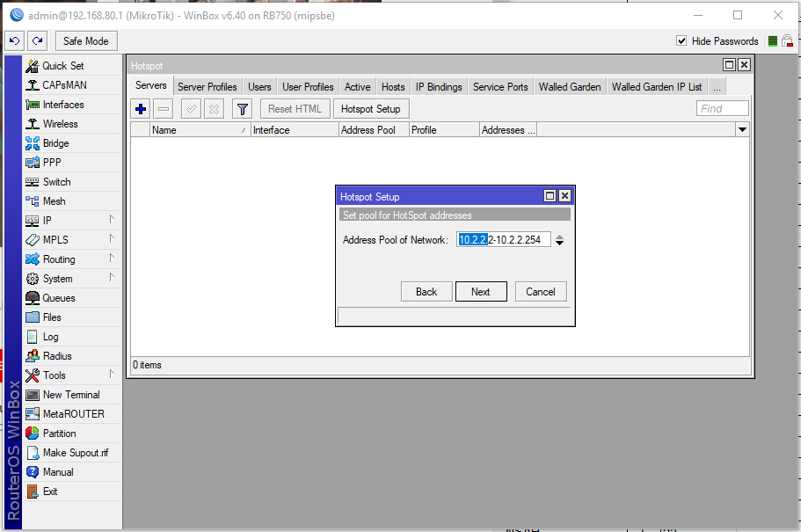Screen dimensions: 801x532
Task: Open the filter funnel button
Action: 242,109
